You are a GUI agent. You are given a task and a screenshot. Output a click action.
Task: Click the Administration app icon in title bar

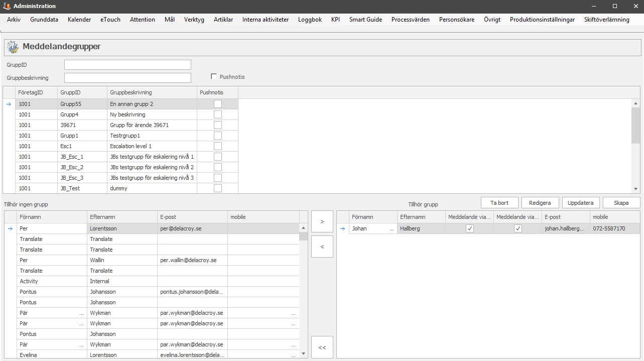click(x=7, y=6)
